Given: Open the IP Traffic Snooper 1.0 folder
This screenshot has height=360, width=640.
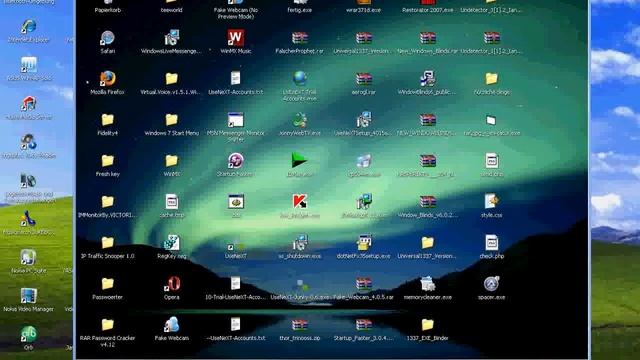Looking at the screenshot, I should click(107, 242).
